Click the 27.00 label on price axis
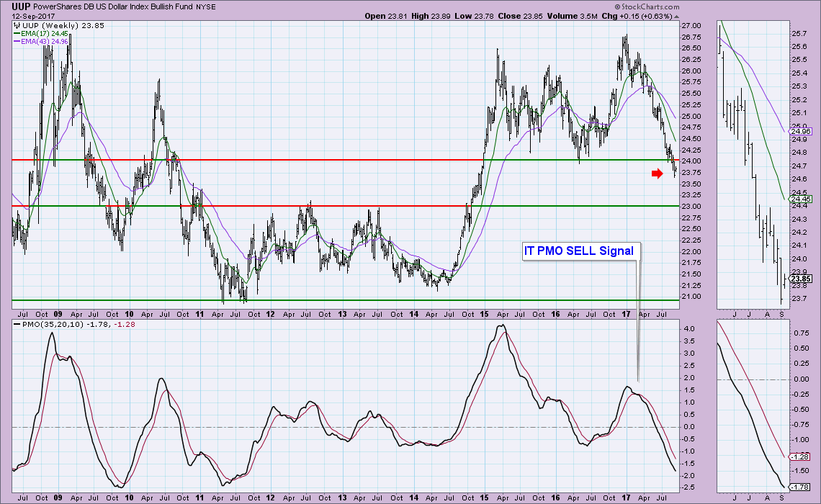821x504 pixels. (x=691, y=26)
